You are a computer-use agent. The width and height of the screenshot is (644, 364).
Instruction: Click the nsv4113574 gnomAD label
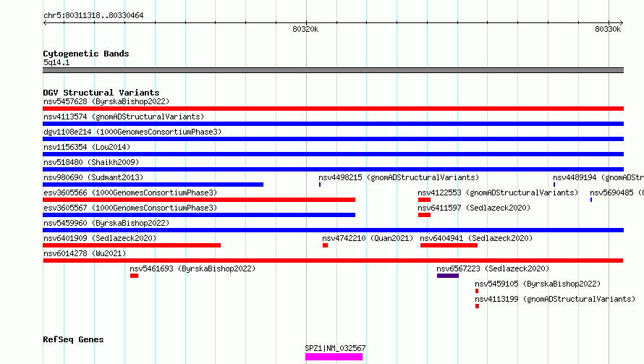tap(124, 117)
